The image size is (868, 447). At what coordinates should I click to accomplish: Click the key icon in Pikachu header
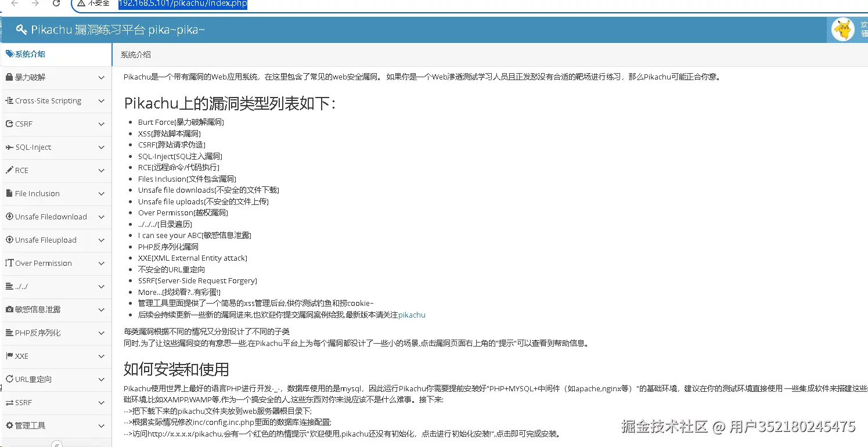(21, 30)
